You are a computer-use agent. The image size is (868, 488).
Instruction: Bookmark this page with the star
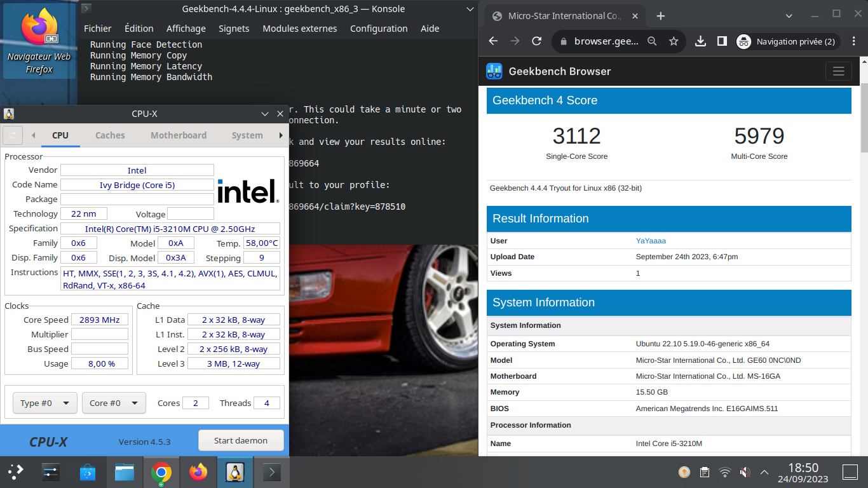click(674, 41)
